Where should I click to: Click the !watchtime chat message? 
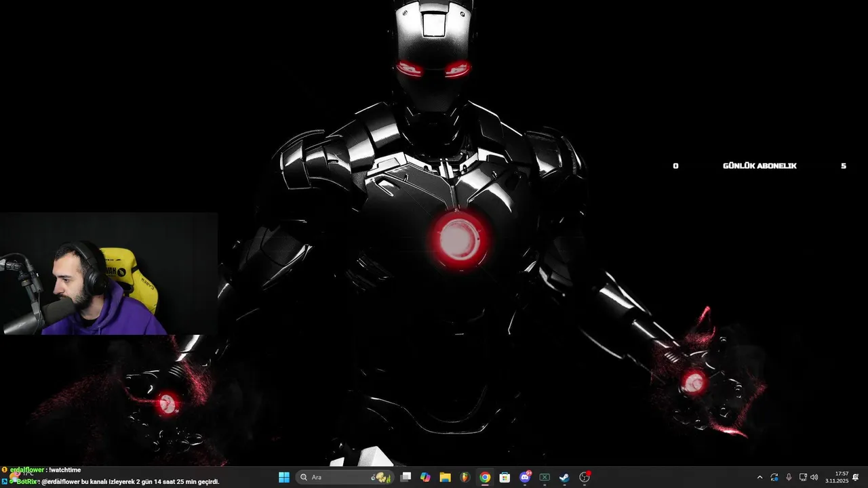(65, 470)
